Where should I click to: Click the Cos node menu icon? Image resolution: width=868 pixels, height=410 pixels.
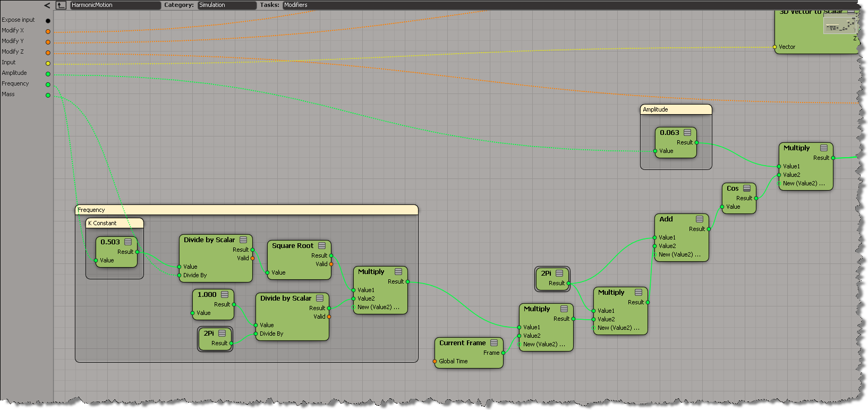tap(747, 189)
